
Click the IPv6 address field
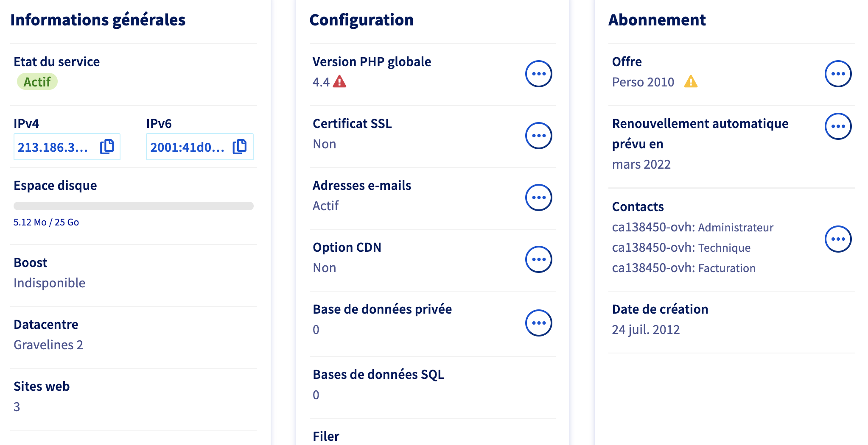coord(187,147)
